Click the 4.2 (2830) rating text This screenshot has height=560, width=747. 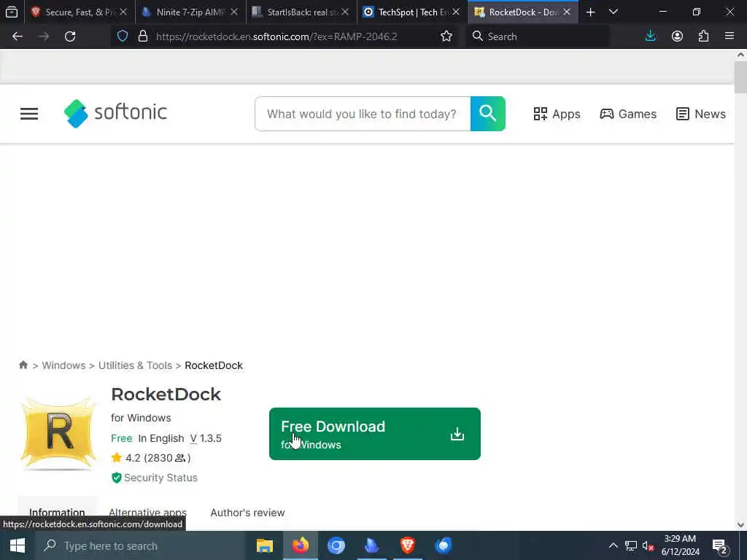pyautogui.click(x=158, y=458)
